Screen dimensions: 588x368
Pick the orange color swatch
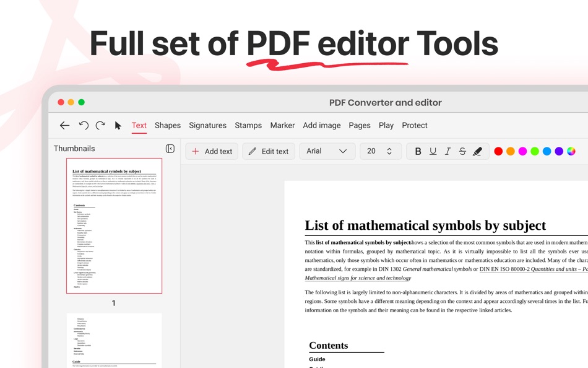point(511,151)
